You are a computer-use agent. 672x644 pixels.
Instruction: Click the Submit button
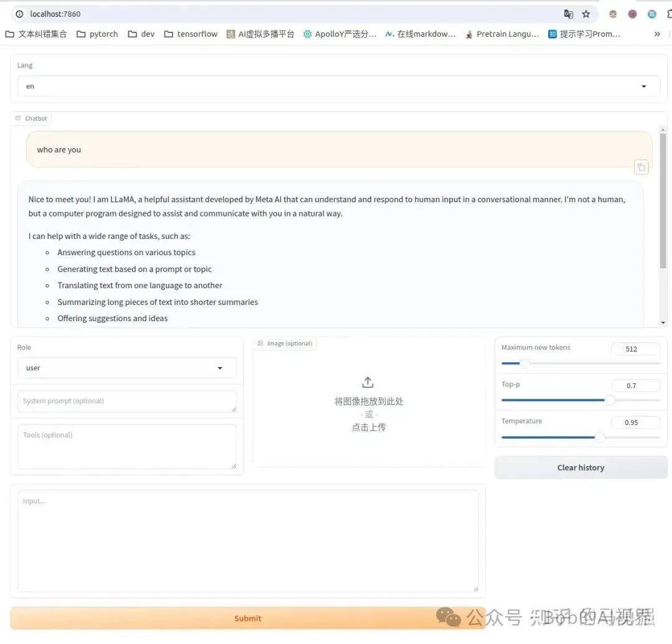coord(248,618)
